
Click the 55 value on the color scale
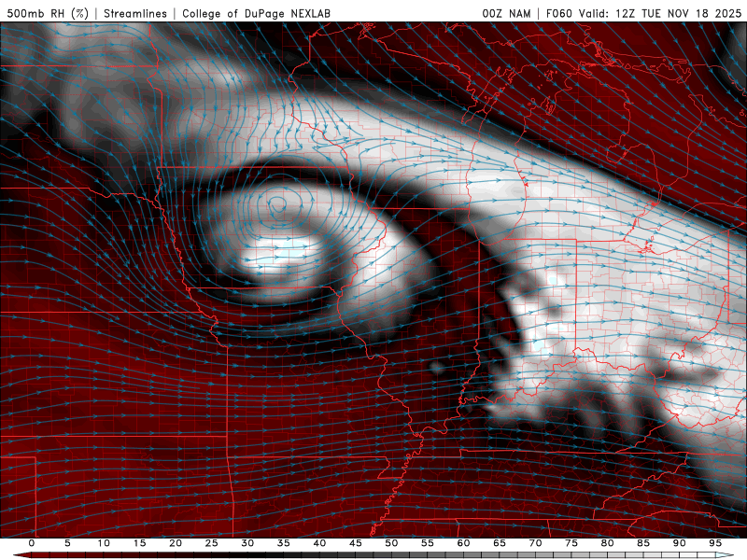[x=427, y=543]
